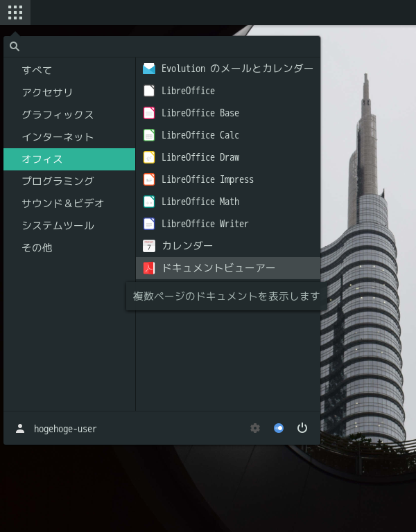
Task: Click the search magnifier icon
Action: coord(15,46)
